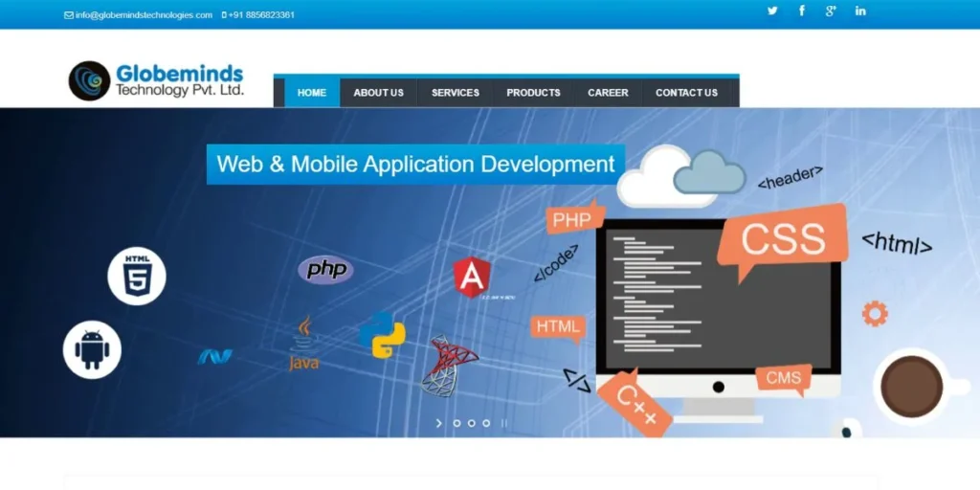Go to the HOME menu item
Screen dimensions: 980x490
[x=312, y=93]
